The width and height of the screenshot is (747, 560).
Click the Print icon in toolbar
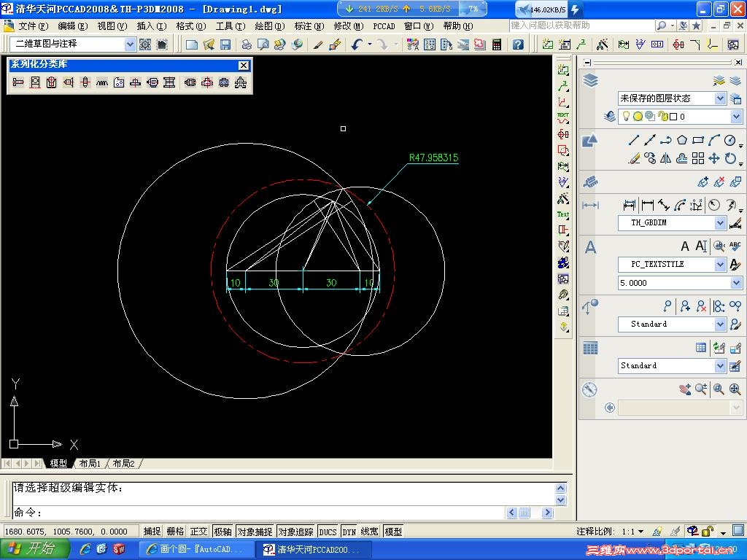(247, 44)
